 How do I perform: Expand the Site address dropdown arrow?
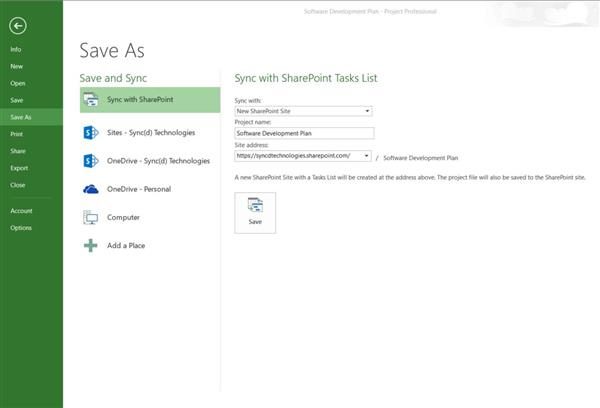point(368,156)
